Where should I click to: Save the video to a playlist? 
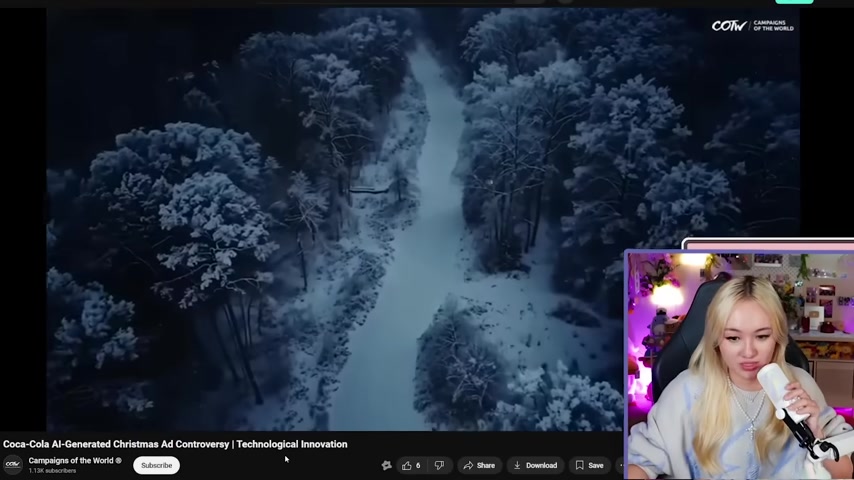(x=590, y=465)
